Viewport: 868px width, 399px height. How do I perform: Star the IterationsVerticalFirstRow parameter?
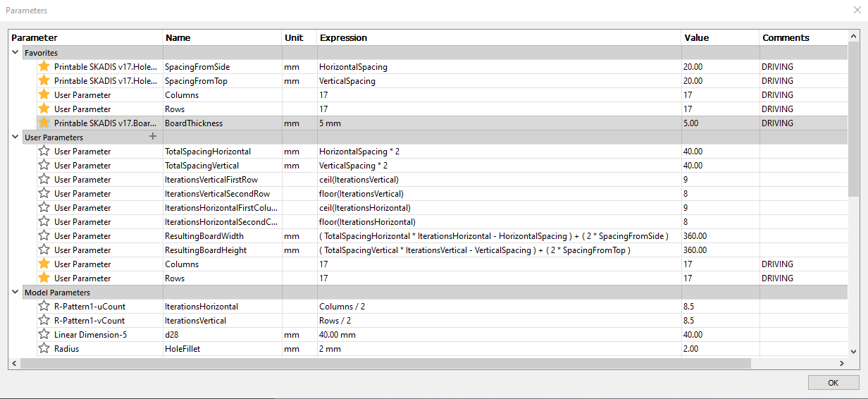pos(44,179)
